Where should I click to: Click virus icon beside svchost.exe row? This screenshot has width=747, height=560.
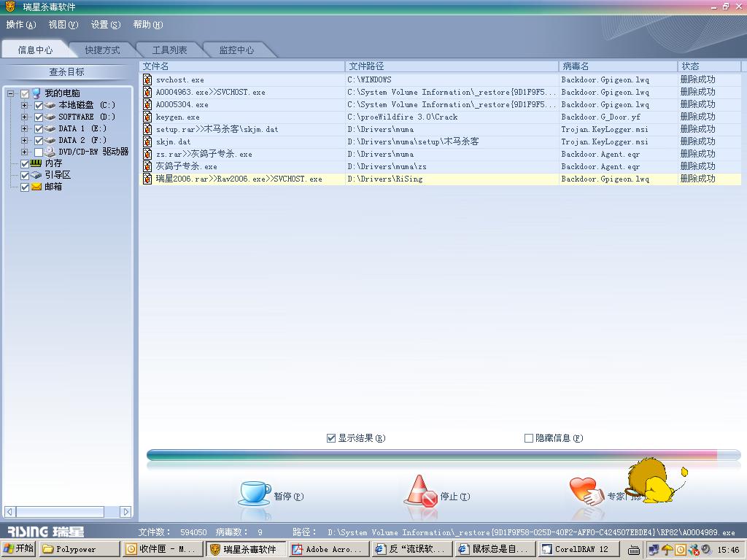[147, 79]
